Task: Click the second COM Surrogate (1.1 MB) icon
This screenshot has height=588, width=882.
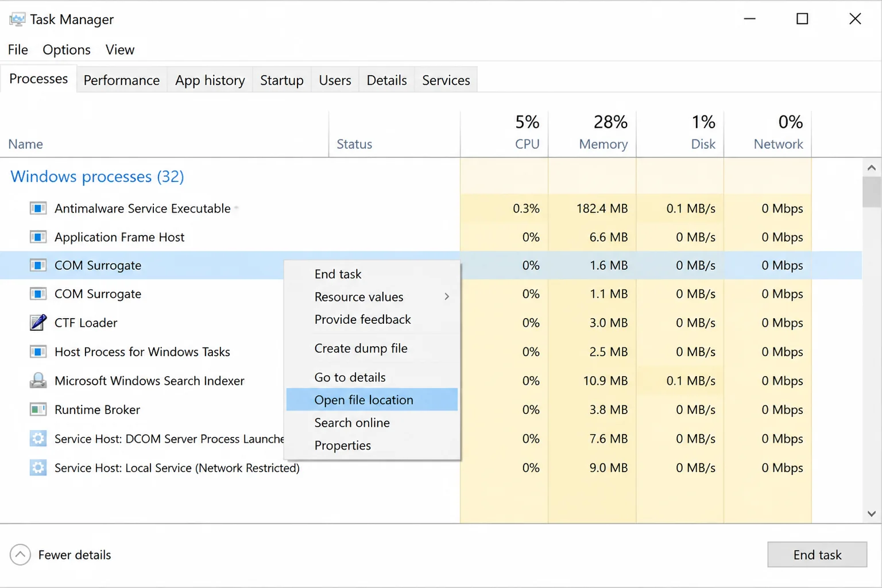Action: (x=38, y=294)
